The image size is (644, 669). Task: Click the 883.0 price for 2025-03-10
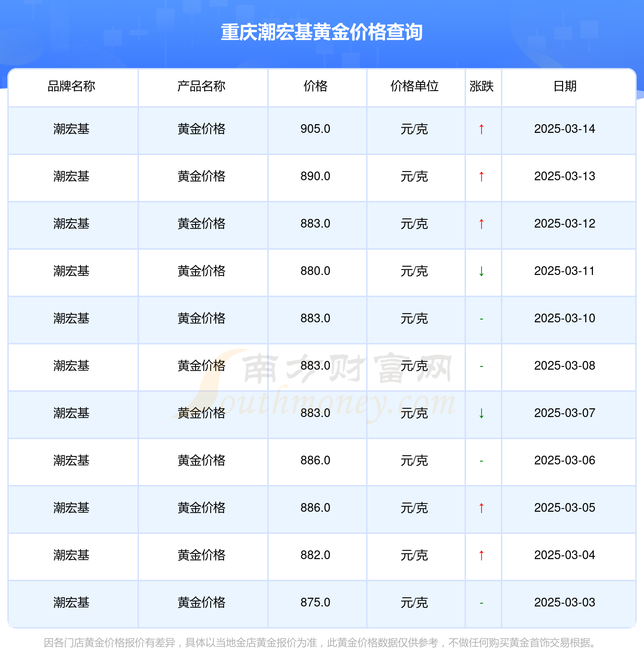[x=316, y=318]
